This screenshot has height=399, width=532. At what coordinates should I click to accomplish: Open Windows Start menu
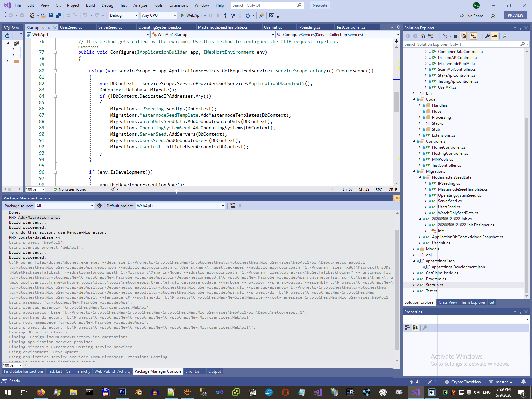8,392
